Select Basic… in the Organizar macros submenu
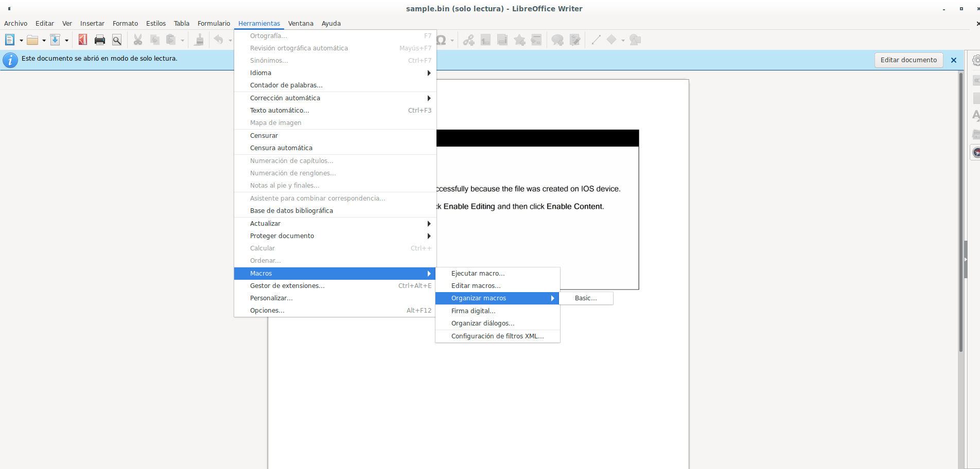The width and height of the screenshot is (980, 469). click(x=586, y=298)
